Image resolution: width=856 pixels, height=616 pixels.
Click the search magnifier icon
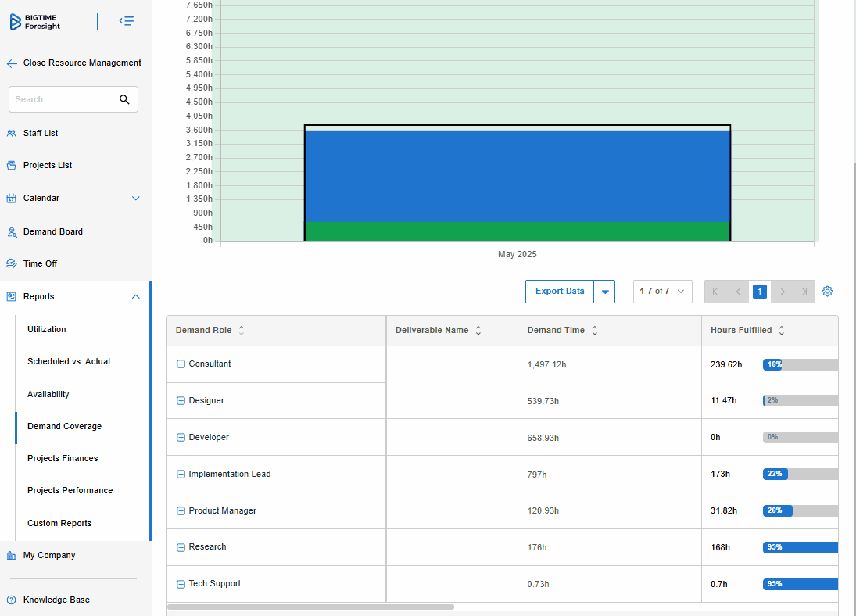coord(124,99)
